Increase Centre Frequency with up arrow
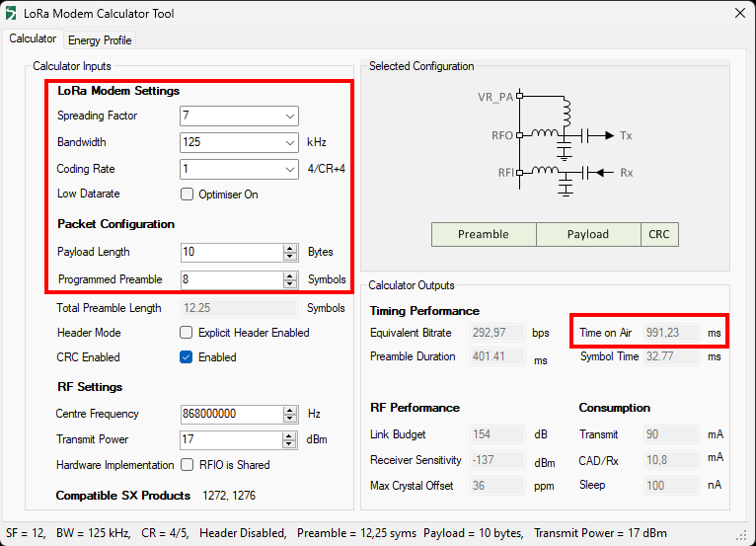 coord(290,410)
